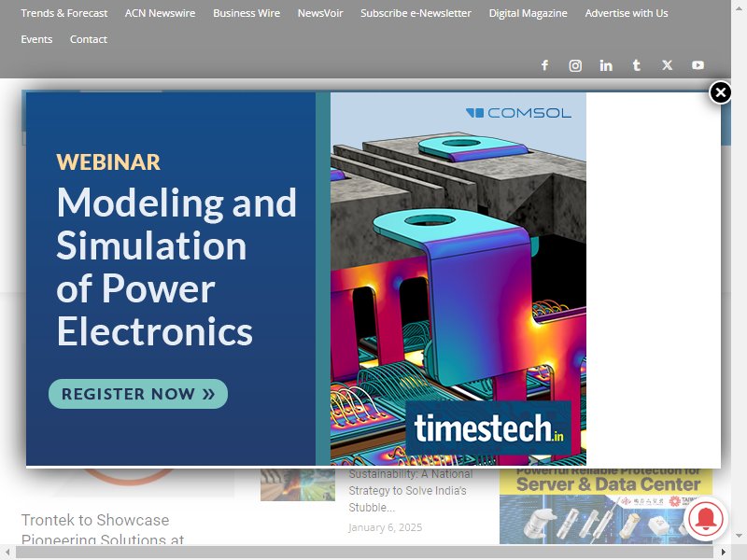Screen dimensions: 747x560
Task: Open Contact menu item
Action: tap(88, 39)
